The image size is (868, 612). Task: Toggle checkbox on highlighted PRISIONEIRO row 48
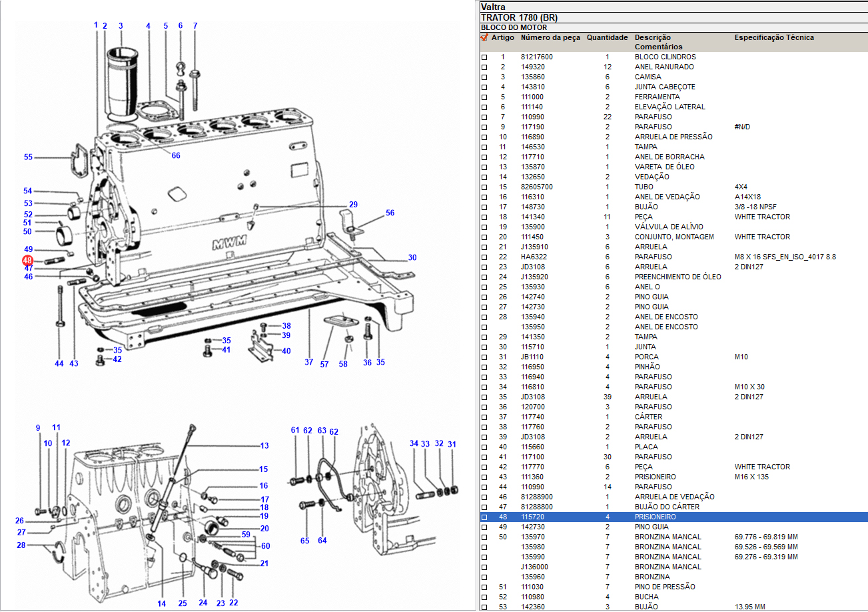click(484, 517)
